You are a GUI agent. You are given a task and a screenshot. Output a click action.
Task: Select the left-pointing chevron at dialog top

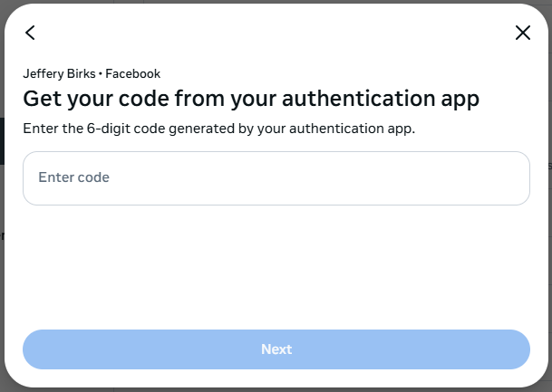pos(30,33)
